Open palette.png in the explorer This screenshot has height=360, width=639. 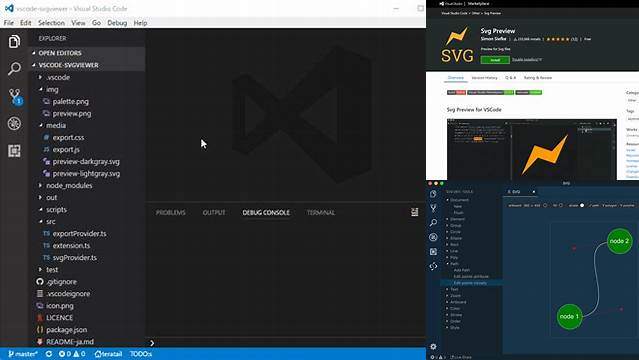point(71,102)
